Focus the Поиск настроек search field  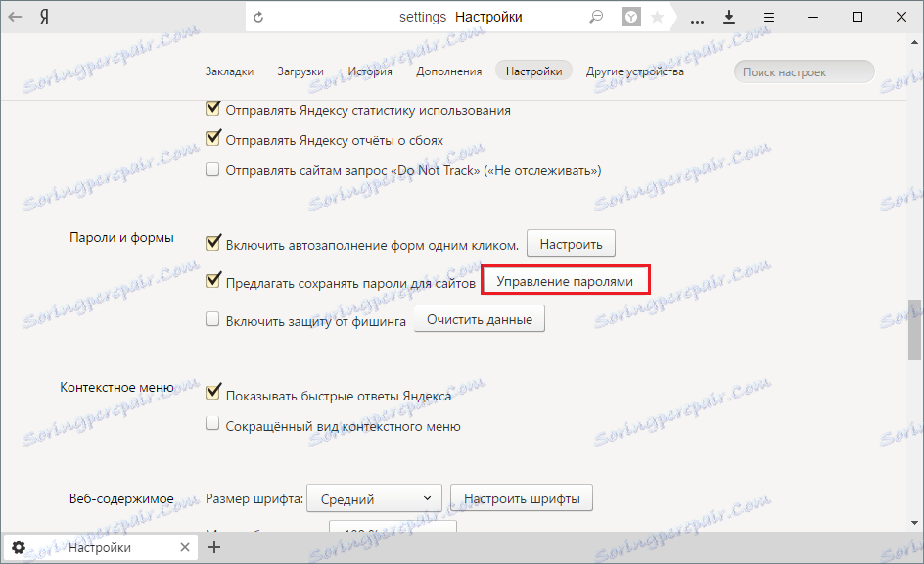[x=805, y=71]
